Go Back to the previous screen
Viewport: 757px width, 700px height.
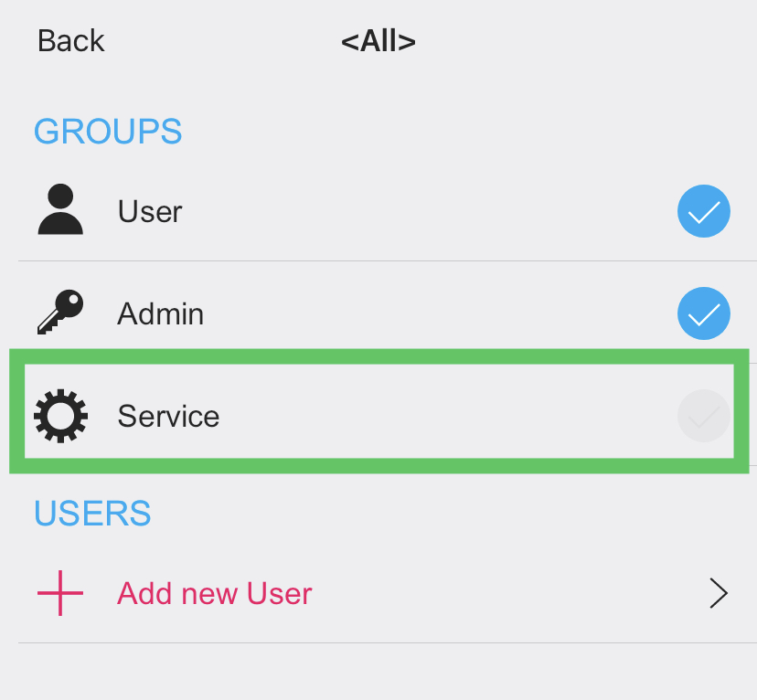[71, 41]
